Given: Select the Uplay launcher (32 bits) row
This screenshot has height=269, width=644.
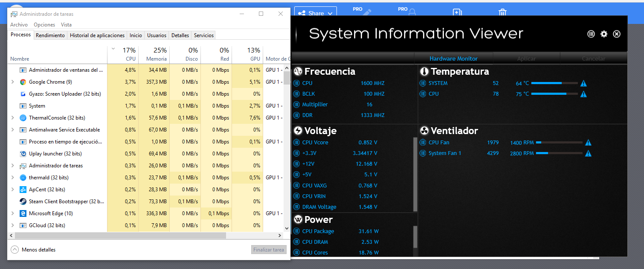Looking at the screenshot, I should [x=145, y=154].
